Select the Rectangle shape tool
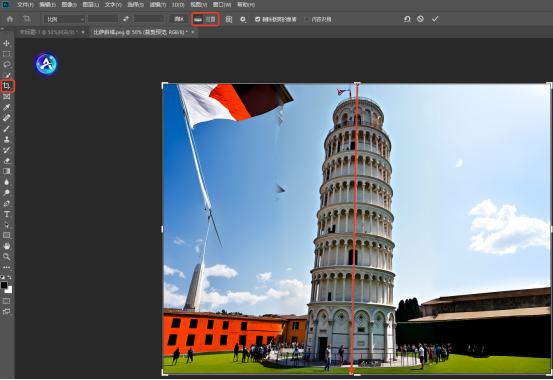This screenshot has width=553, height=380. point(6,235)
